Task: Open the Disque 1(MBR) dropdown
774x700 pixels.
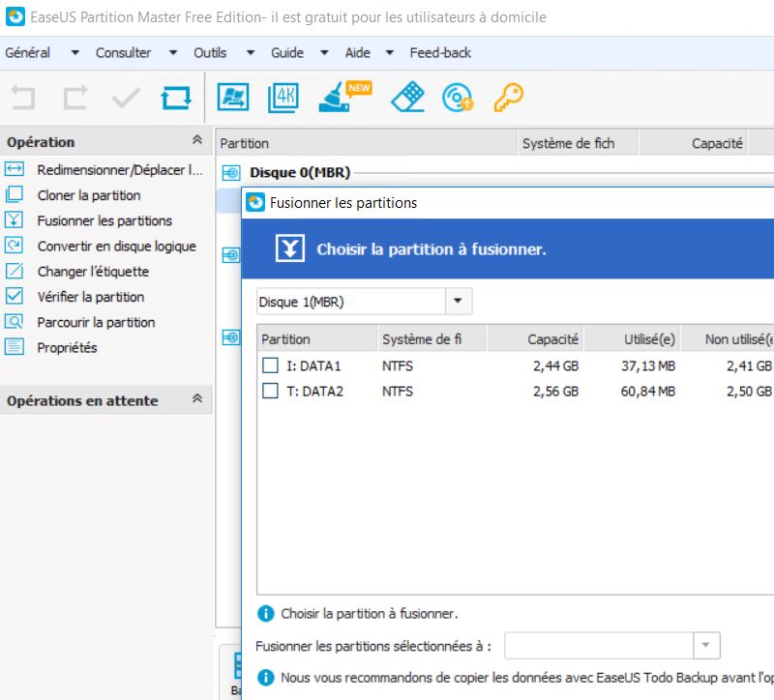Action: [459, 302]
